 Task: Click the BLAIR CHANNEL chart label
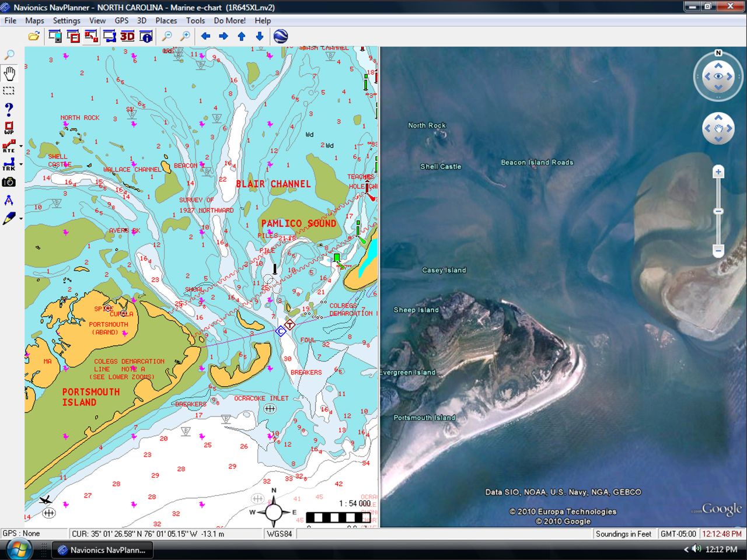click(273, 184)
